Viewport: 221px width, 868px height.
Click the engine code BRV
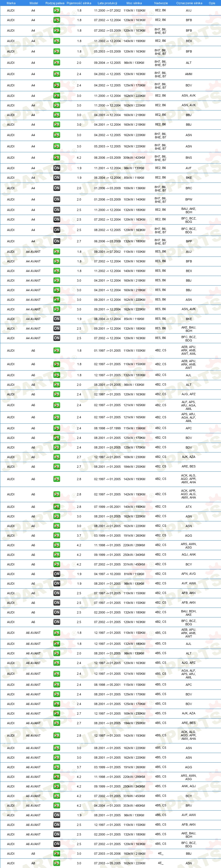click(x=189, y=805)
